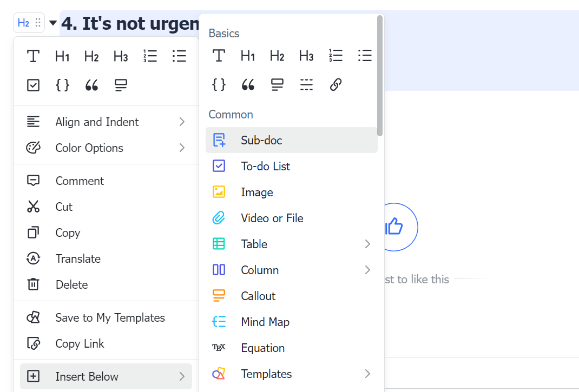579x392 pixels.
Task: Open the Align and Indent submenu
Action: (96, 122)
